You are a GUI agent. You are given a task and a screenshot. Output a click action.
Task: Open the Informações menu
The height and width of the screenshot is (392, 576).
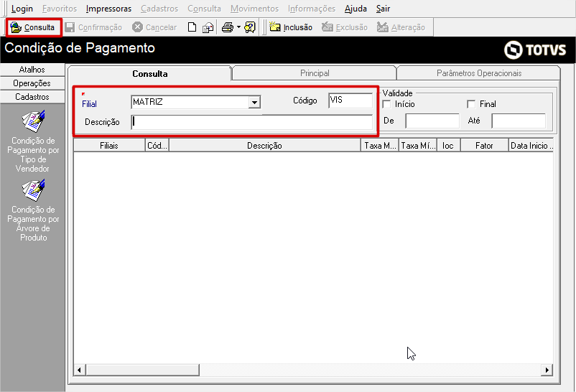click(x=312, y=9)
